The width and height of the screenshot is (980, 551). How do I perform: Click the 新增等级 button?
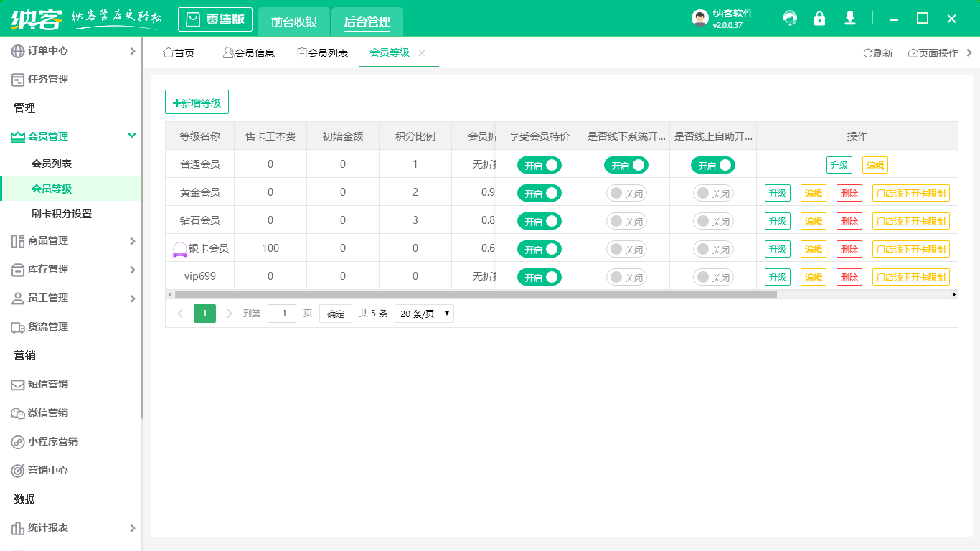click(197, 101)
